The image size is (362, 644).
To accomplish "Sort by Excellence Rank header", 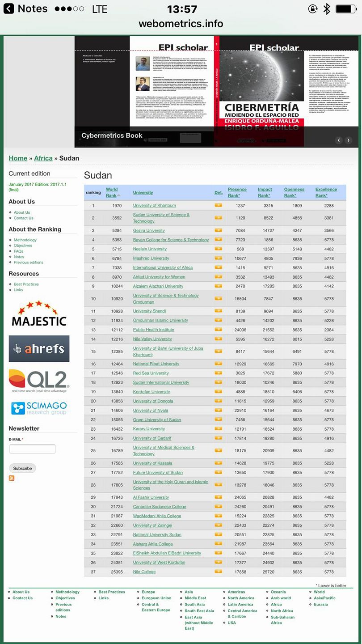I will [x=326, y=192].
